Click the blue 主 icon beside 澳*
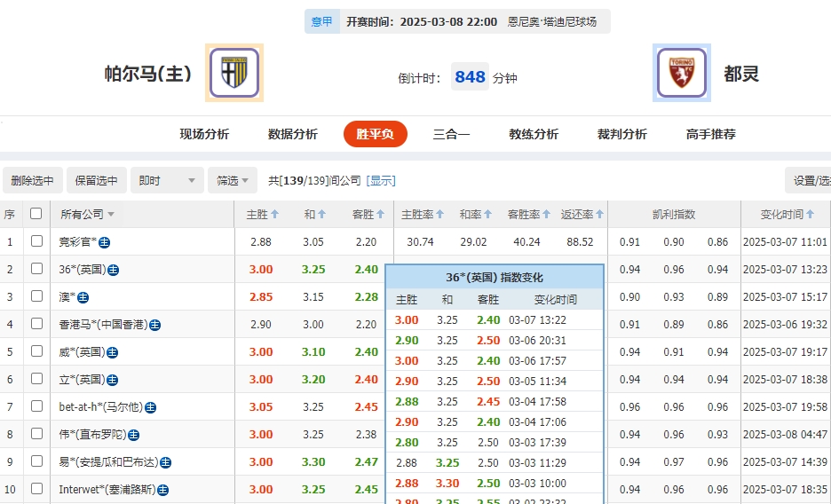The width and height of the screenshot is (831, 504). [83, 297]
